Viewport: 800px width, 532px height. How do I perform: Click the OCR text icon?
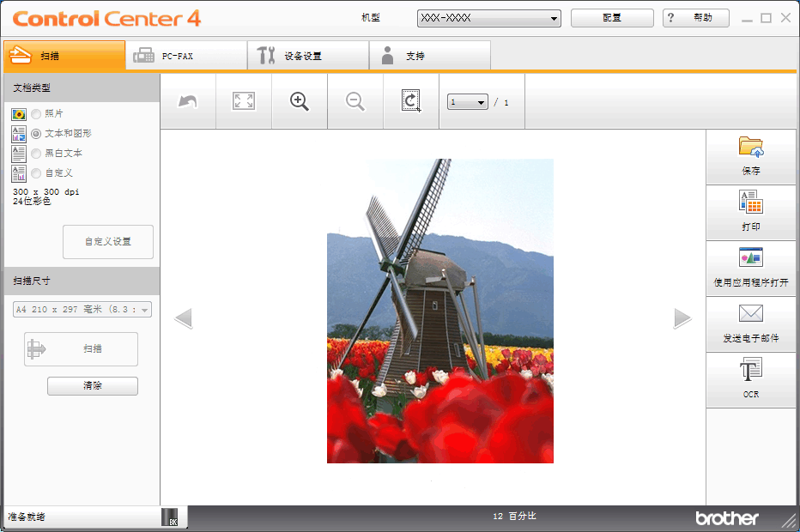click(x=750, y=369)
